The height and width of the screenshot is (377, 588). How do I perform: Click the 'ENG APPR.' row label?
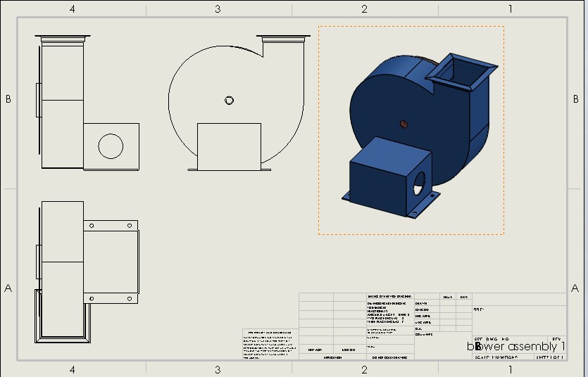click(423, 317)
